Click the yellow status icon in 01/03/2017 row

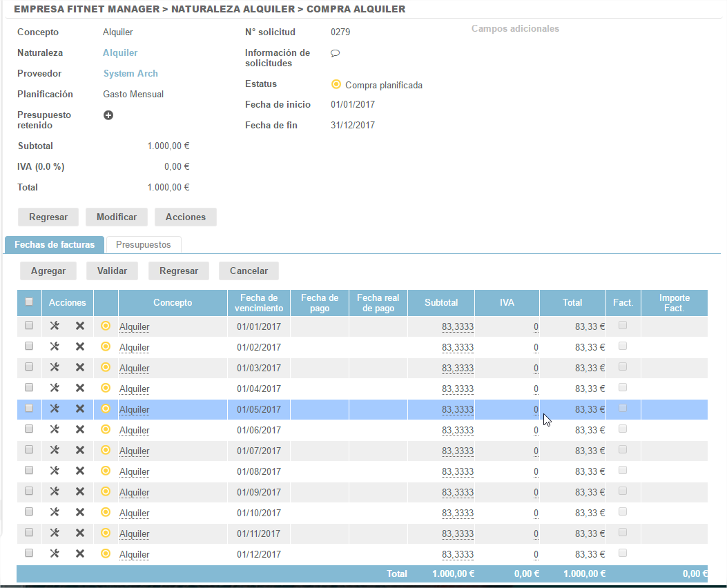[106, 367]
